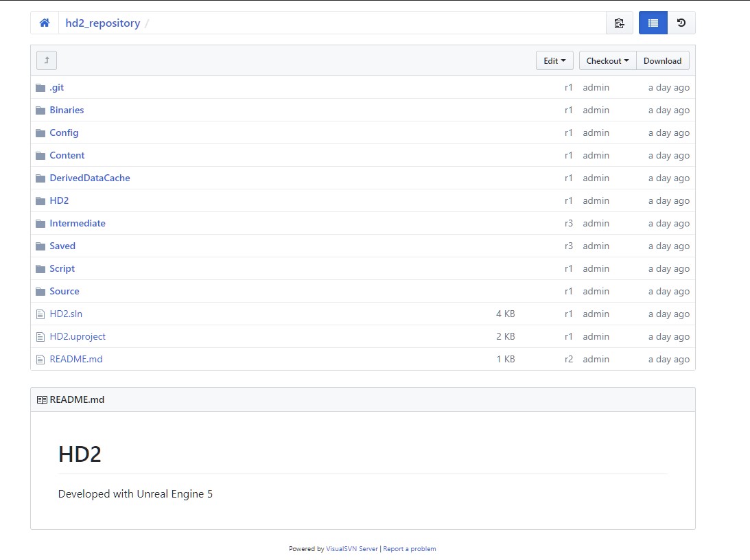Switch to list view icon
Screen dimensions: 750x560
[653, 23]
